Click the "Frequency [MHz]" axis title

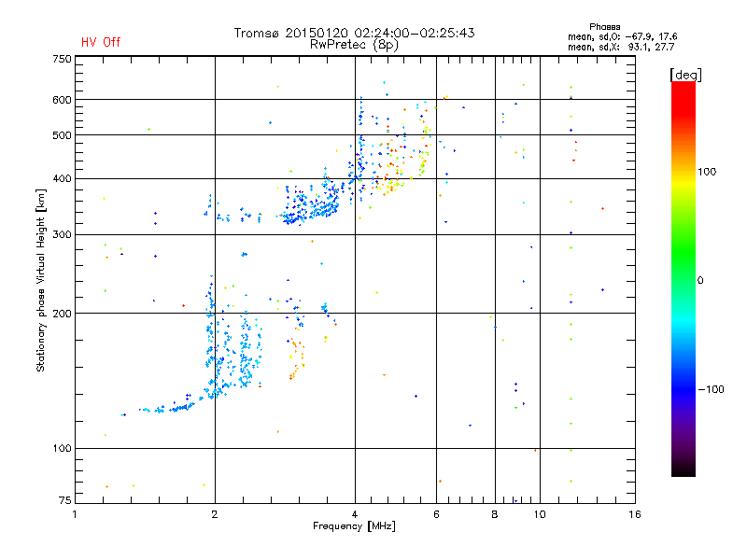354,526
